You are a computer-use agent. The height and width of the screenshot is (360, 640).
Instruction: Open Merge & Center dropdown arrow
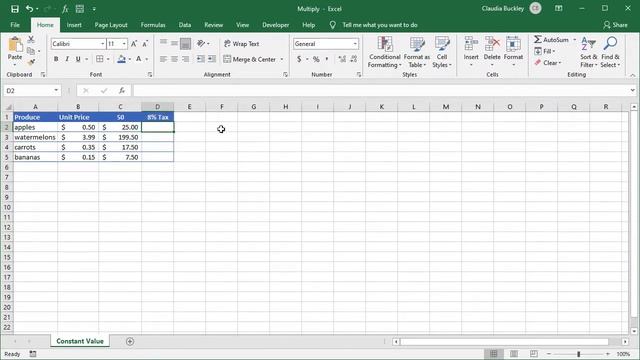click(282, 59)
